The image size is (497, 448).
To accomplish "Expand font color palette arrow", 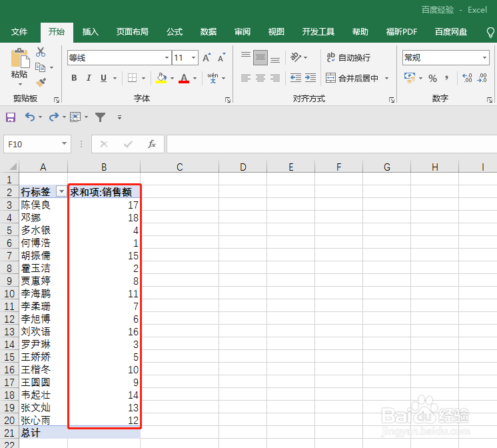I will tap(195, 78).
